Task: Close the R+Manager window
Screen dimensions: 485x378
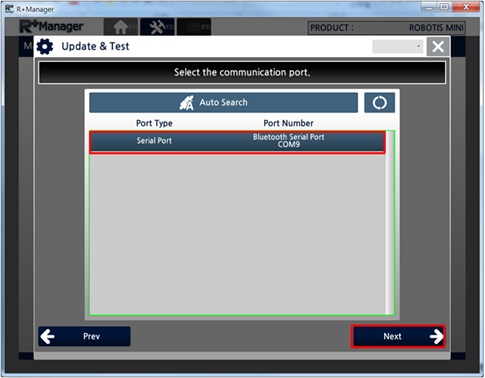Action: pos(466,7)
